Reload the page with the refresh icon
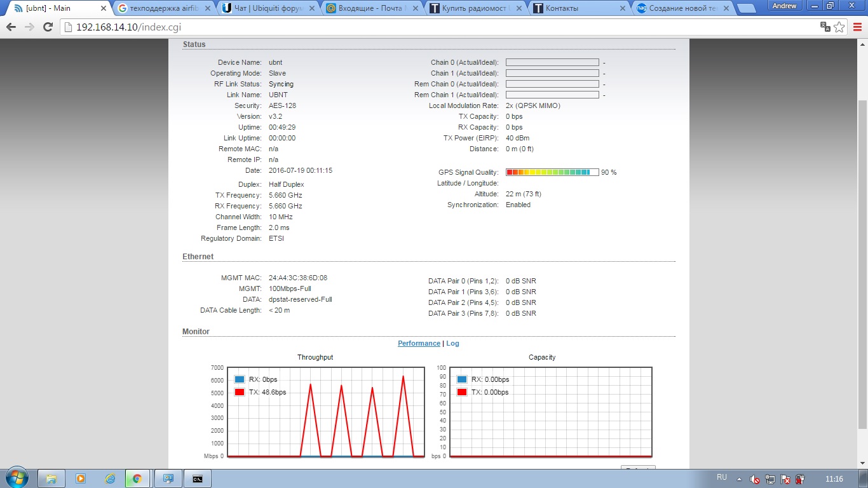The height and width of the screenshot is (488, 868). click(x=48, y=27)
